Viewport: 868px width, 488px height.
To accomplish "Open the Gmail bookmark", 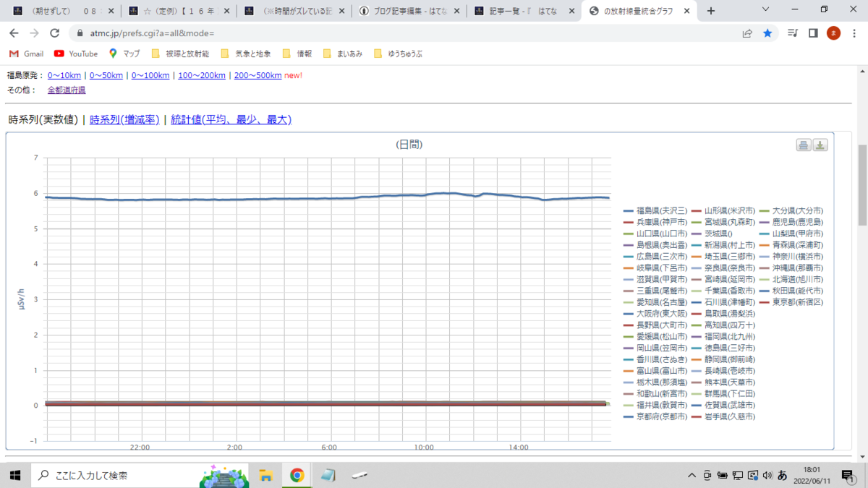I will (26, 53).
